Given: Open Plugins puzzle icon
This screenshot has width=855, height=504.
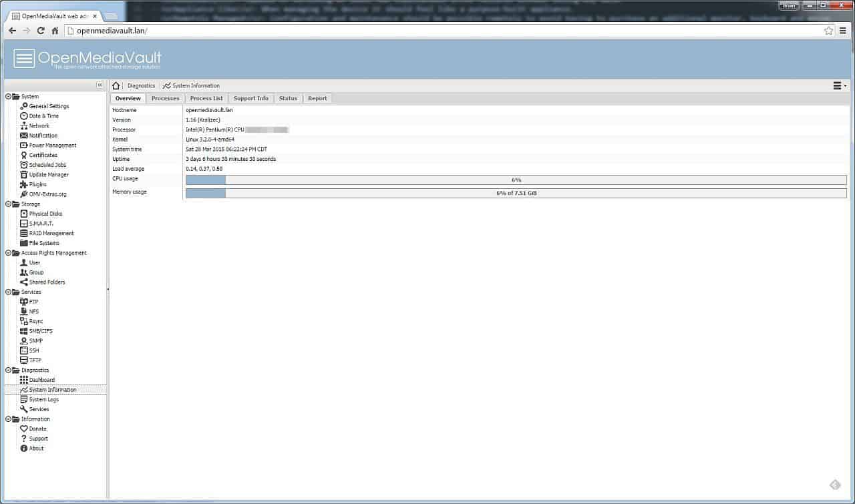Looking at the screenshot, I should click(x=24, y=184).
